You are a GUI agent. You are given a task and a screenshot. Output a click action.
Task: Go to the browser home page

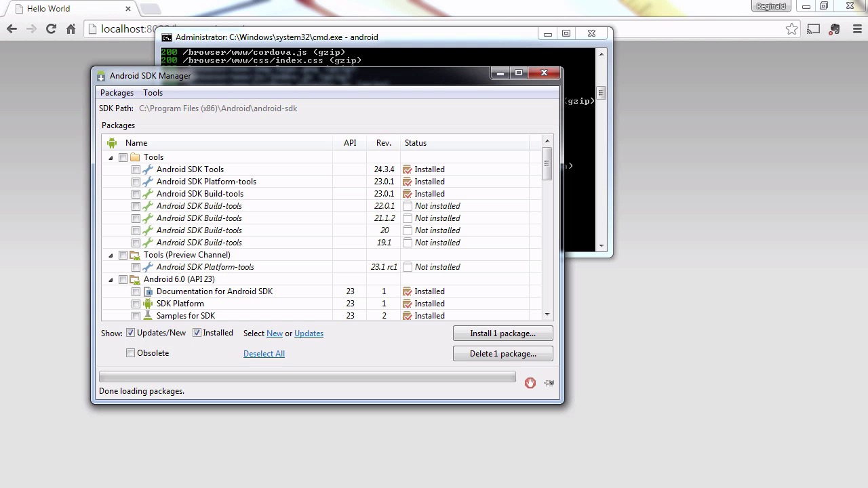[x=71, y=28]
